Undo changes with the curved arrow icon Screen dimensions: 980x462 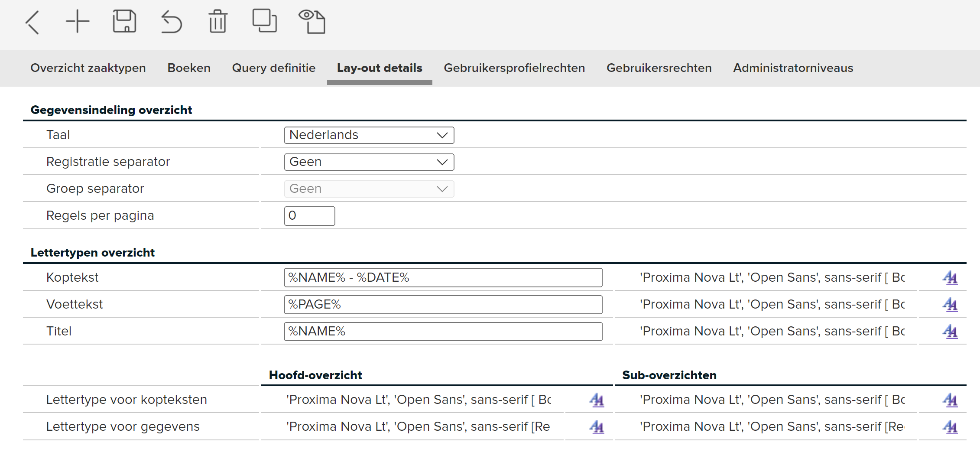[x=171, y=22]
